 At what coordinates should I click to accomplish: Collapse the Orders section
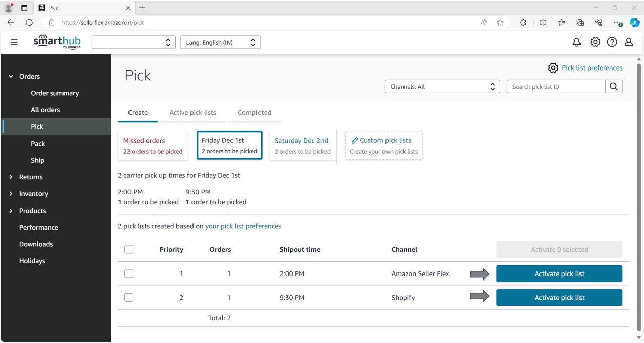11,77
